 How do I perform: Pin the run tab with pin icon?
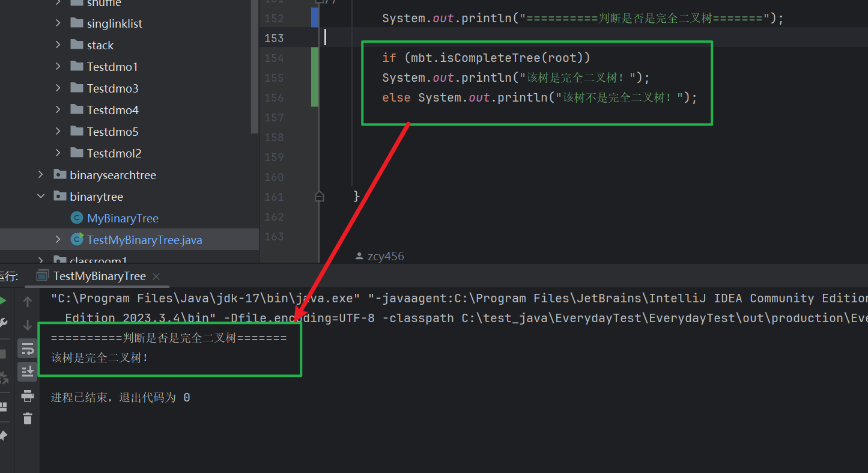coord(3,435)
